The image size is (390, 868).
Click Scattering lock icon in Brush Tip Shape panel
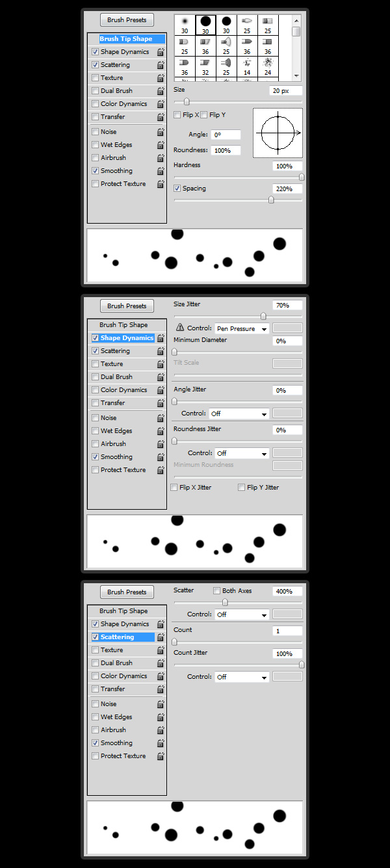click(x=160, y=65)
